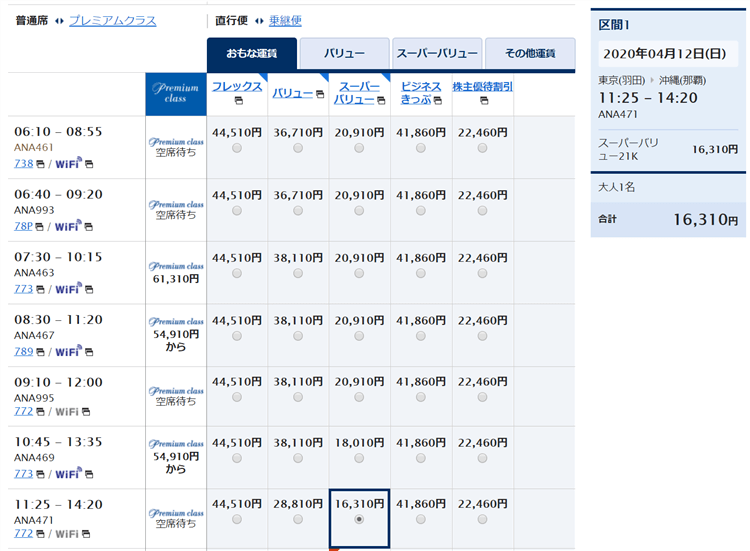The image size is (750, 551).
Task: Open the その他運賃 tab
Action: tap(530, 54)
